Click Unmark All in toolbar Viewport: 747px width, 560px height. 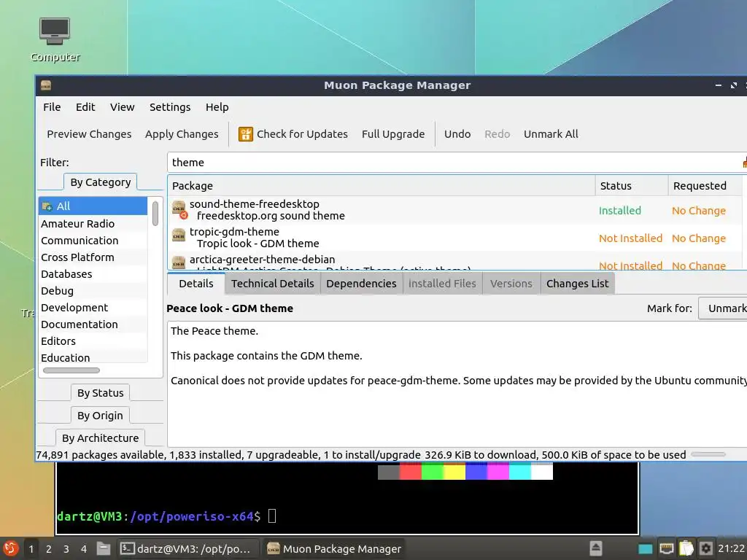click(x=551, y=134)
